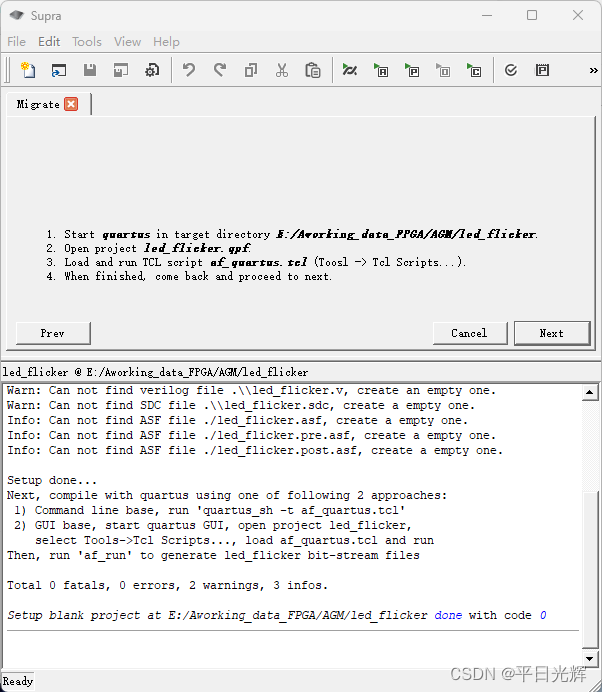
Task: Click the Prev button
Action: point(53,333)
